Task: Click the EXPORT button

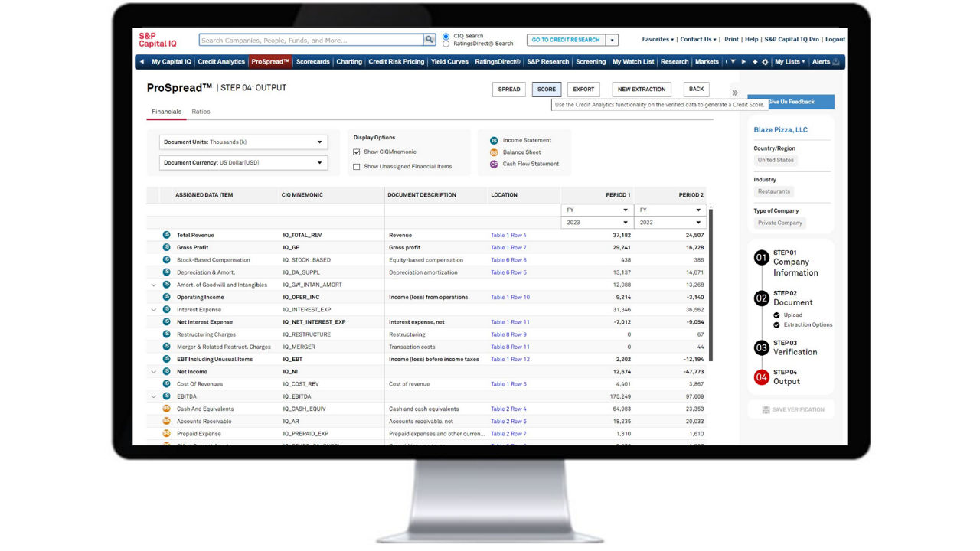Action: [583, 90]
